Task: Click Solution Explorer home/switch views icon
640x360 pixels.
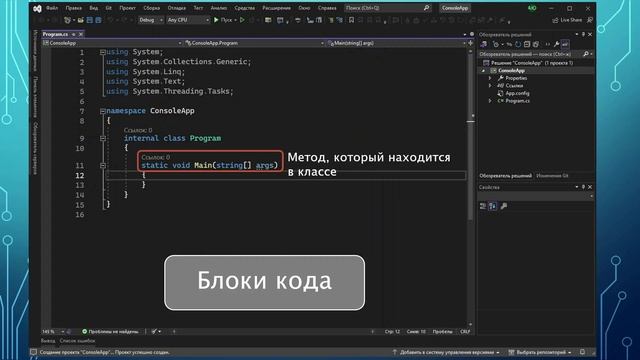Action: pyautogui.click(x=484, y=44)
